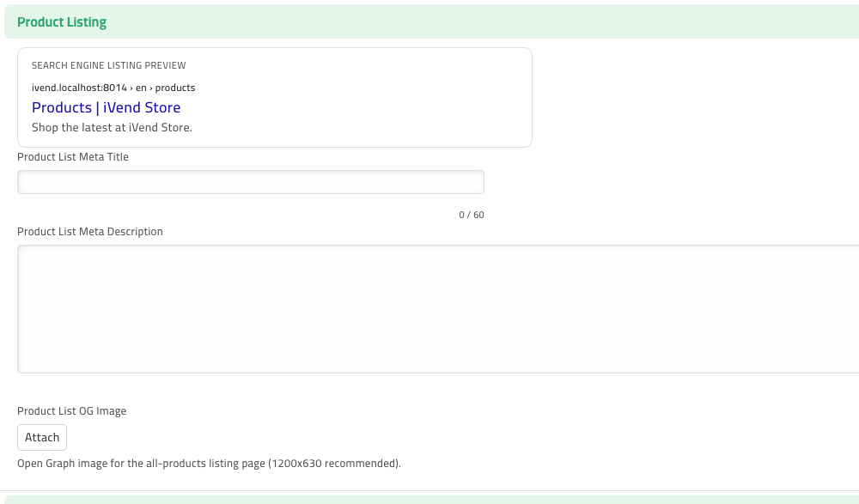
Task: Click the text Shop the latest at iVend Store.
Action: 112,128
